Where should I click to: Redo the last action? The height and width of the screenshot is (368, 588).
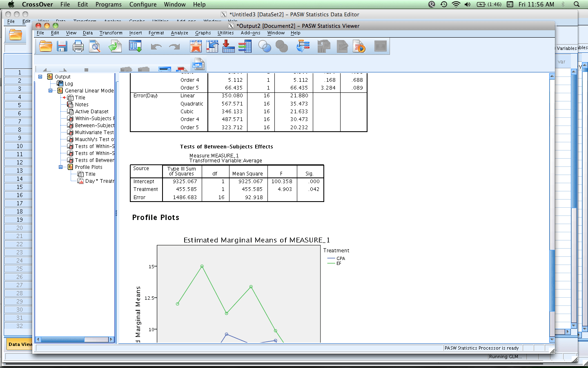tap(174, 46)
